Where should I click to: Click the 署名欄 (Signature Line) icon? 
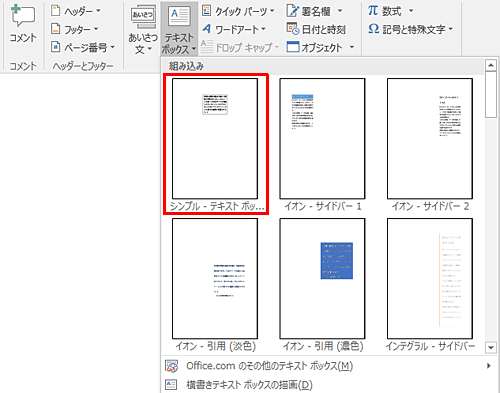(x=293, y=11)
